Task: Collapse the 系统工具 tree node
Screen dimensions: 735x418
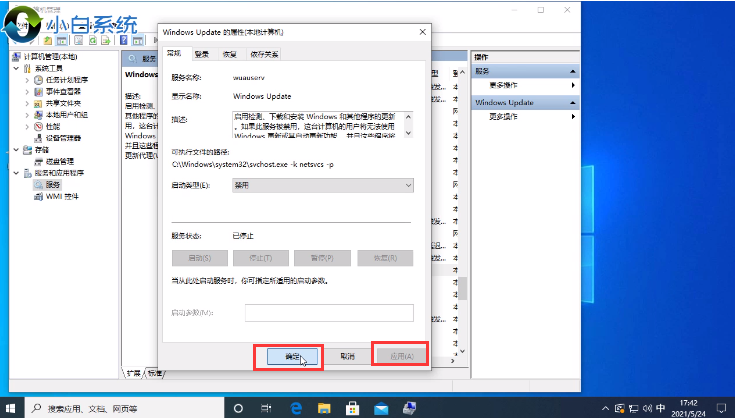Action: pyautogui.click(x=16, y=68)
